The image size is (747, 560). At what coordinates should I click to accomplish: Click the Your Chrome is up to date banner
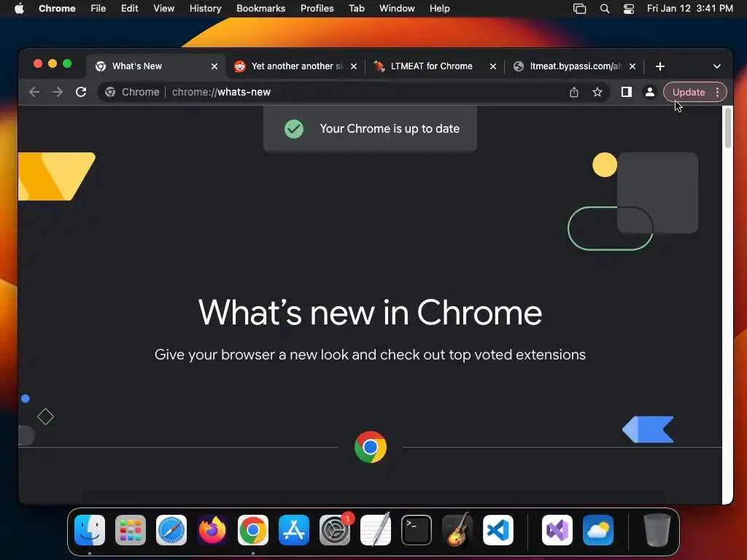tap(370, 128)
